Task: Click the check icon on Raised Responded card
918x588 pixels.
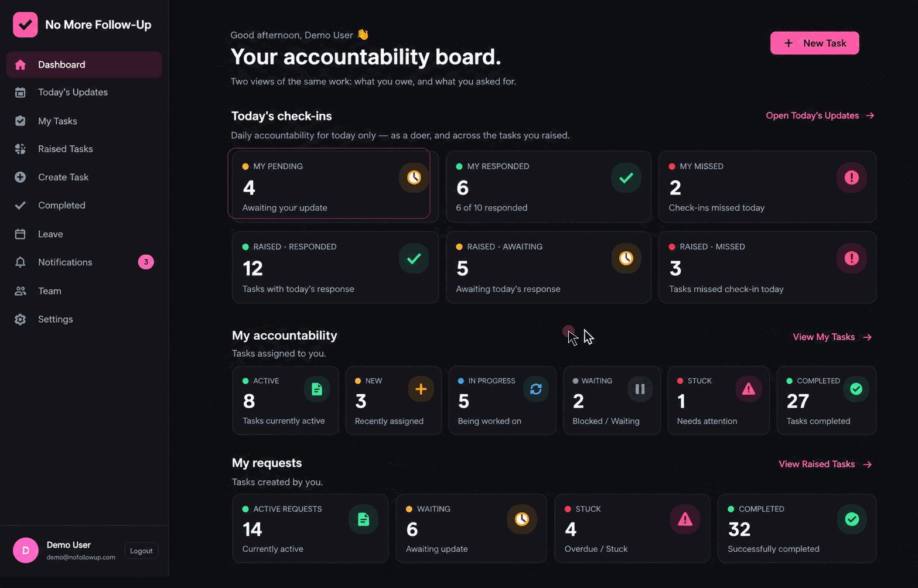Action: click(414, 258)
